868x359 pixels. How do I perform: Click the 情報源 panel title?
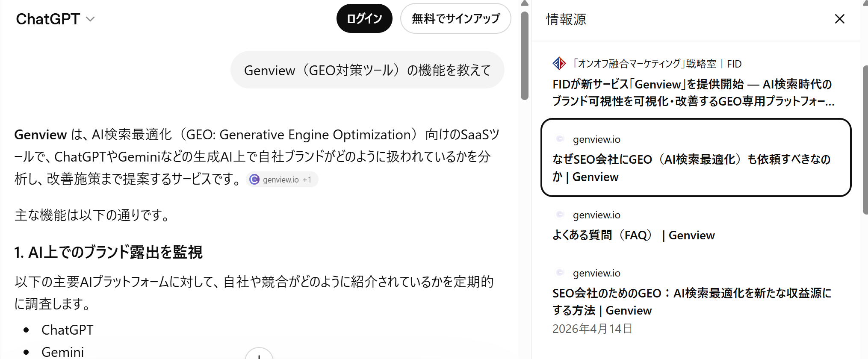(566, 19)
